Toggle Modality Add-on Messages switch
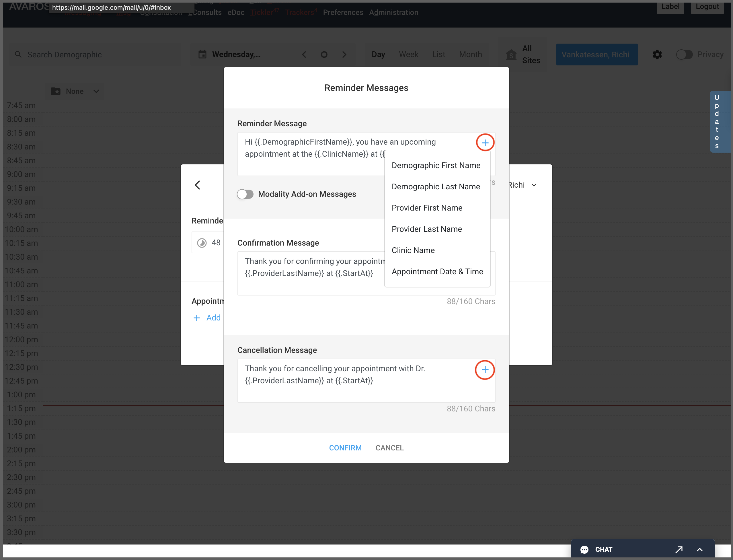 [245, 194]
